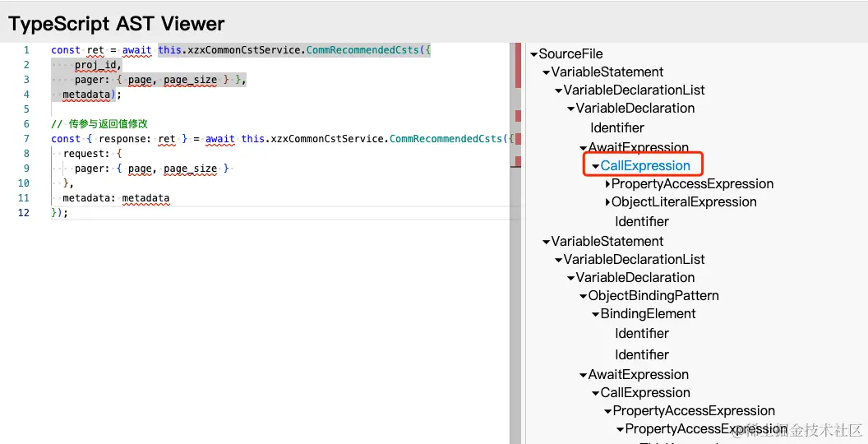Collapse the first VariableDeclarationList arrow
The width and height of the screenshot is (868, 444).
pyautogui.click(x=559, y=90)
